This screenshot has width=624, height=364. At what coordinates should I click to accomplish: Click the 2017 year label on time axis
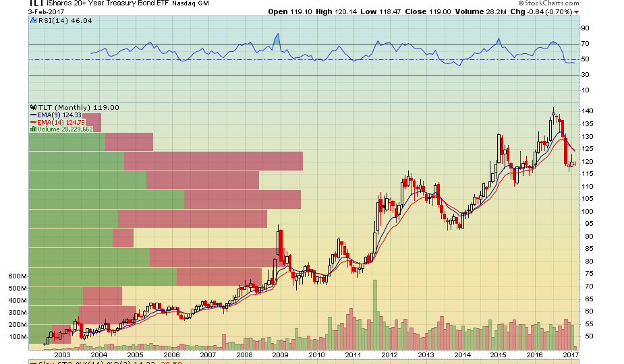(x=571, y=355)
